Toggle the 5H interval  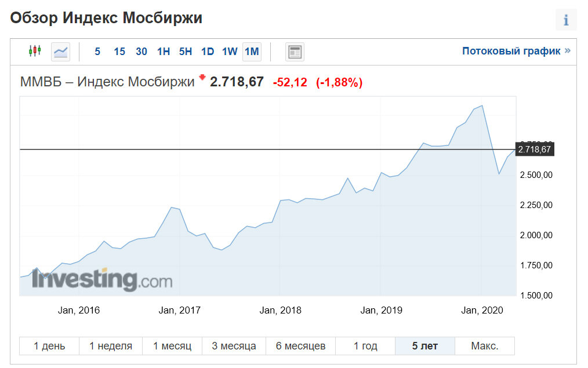point(185,51)
